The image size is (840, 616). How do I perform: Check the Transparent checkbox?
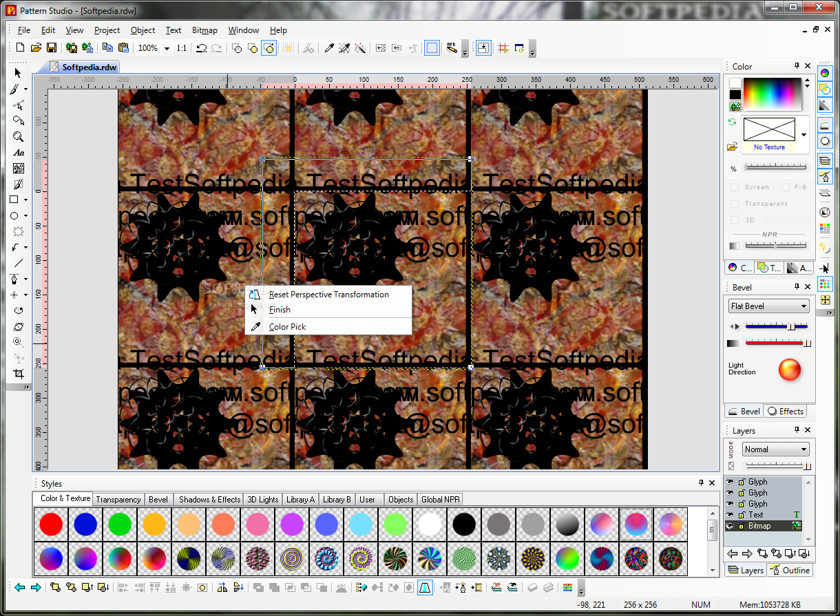pyautogui.click(x=734, y=204)
